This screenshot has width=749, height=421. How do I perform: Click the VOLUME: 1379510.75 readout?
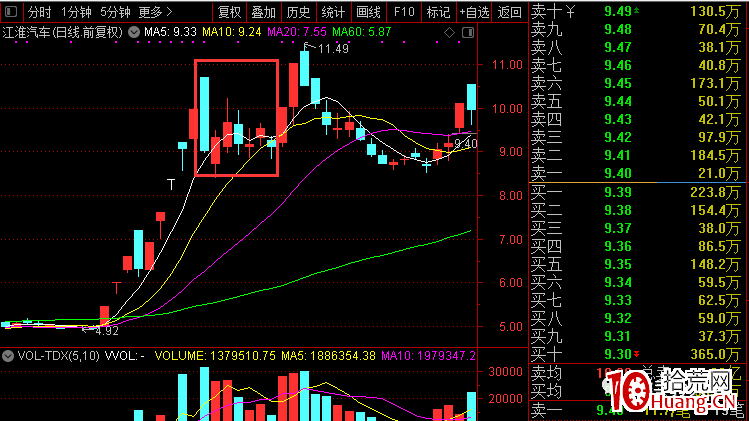215,356
